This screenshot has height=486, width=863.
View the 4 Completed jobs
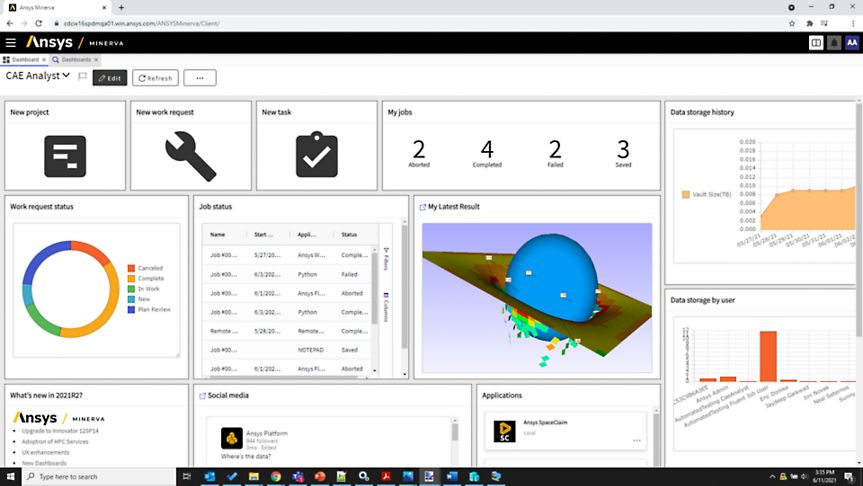(487, 153)
